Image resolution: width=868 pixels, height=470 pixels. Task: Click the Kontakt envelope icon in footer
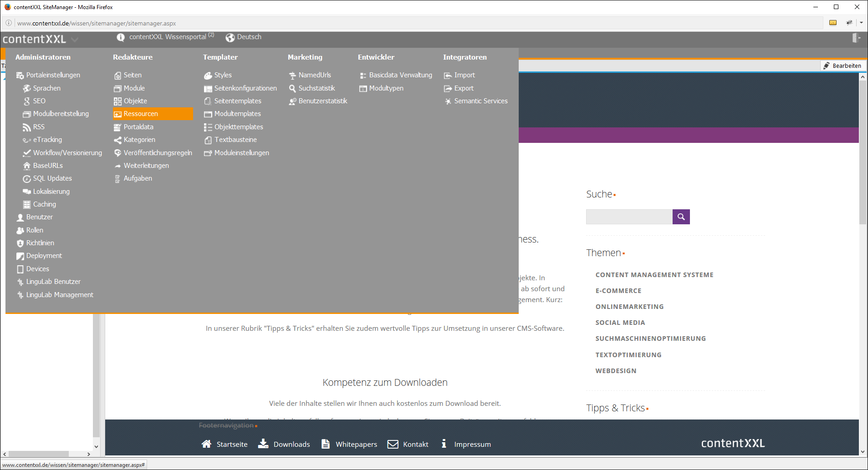[x=393, y=444]
